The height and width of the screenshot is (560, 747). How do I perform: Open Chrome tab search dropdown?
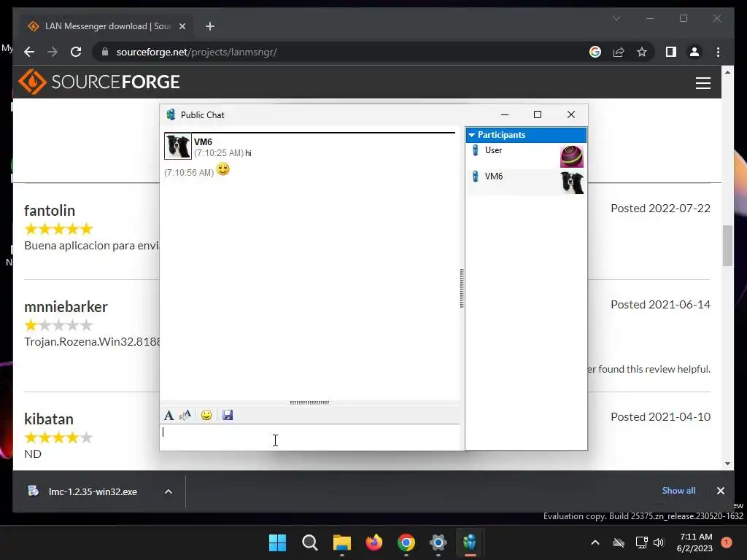pyautogui.click(x=616, y=18)
